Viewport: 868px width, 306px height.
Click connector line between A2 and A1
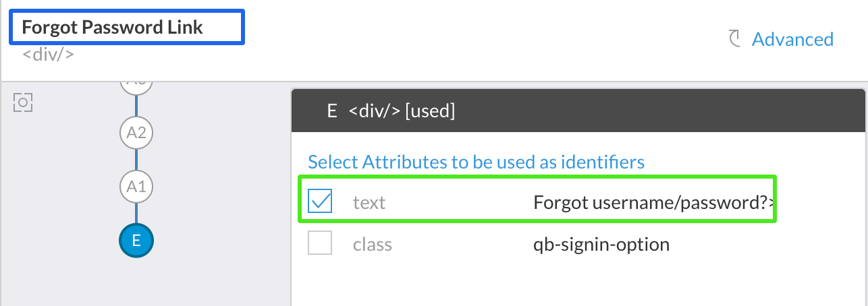[136, 160]
